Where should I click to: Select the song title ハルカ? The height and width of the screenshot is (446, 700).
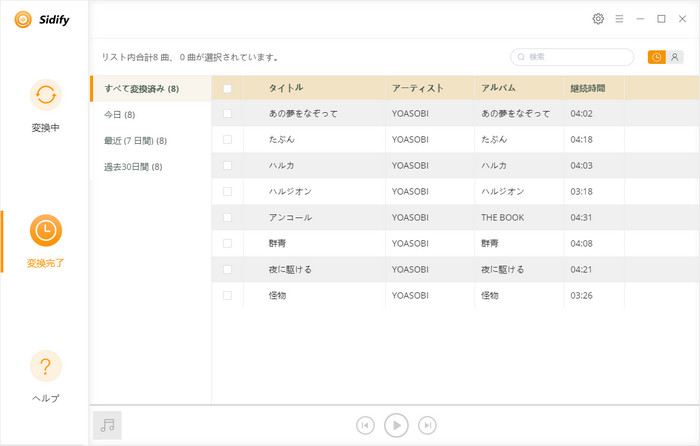click(281, 165)
